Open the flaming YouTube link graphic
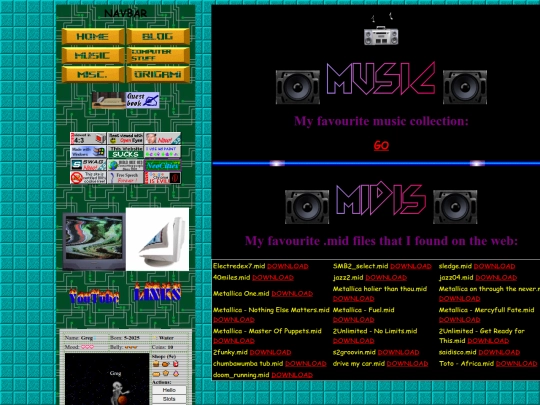The height and width of the screenshot is (405, 540). [x=94, y=296]
